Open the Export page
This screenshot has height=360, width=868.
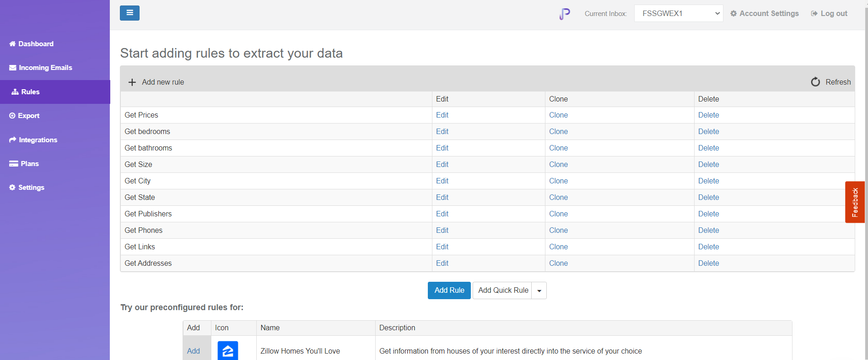pos(24,116)
